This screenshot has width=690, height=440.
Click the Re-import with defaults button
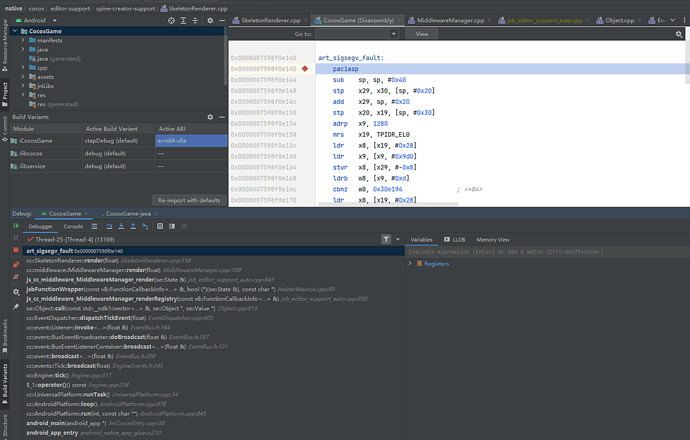point(188,200)
